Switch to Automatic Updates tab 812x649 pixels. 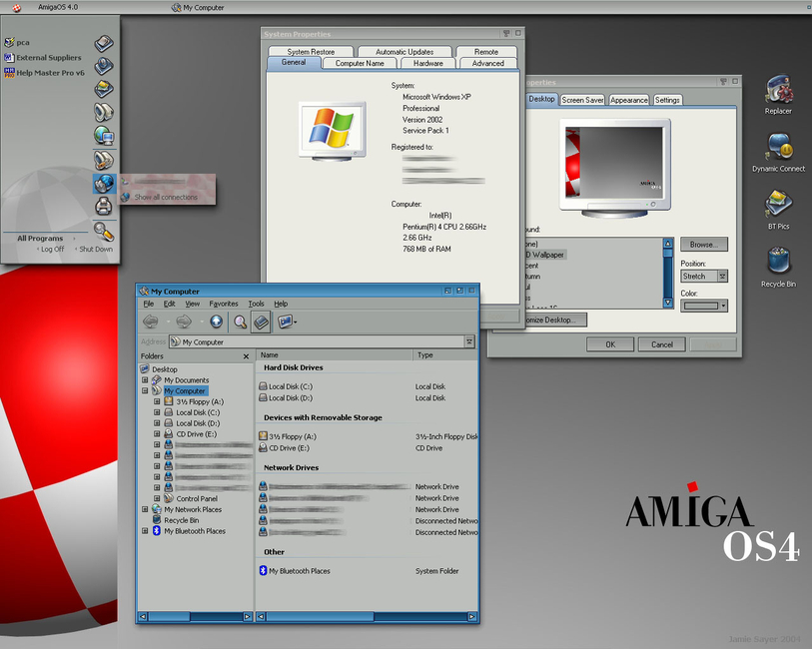pyautogui.click(x=405, y=52)
